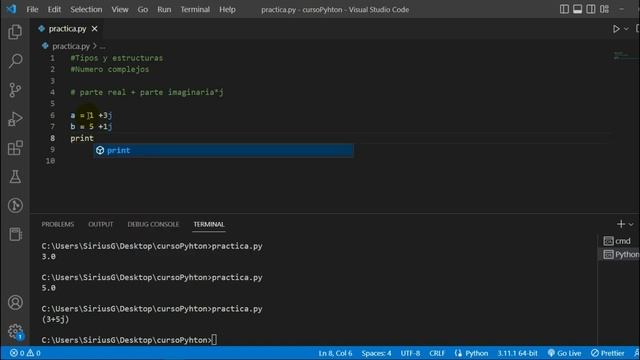Open the Help menu
This screenshot has height=360, width=640.
(x=227, y=9)
